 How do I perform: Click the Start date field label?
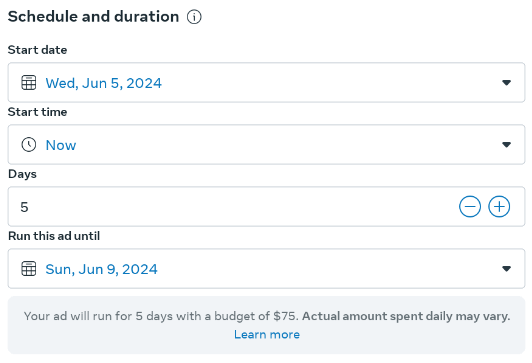pyautogui.click(x=37, y=50)
